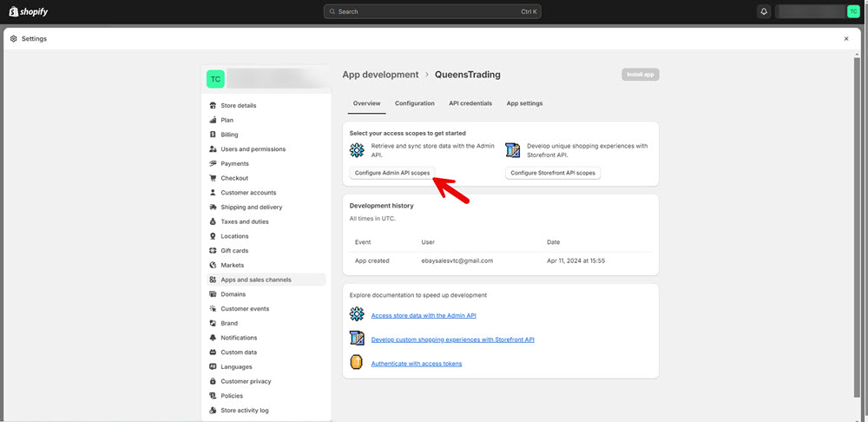Click the Domains icon

pos(213,294)
